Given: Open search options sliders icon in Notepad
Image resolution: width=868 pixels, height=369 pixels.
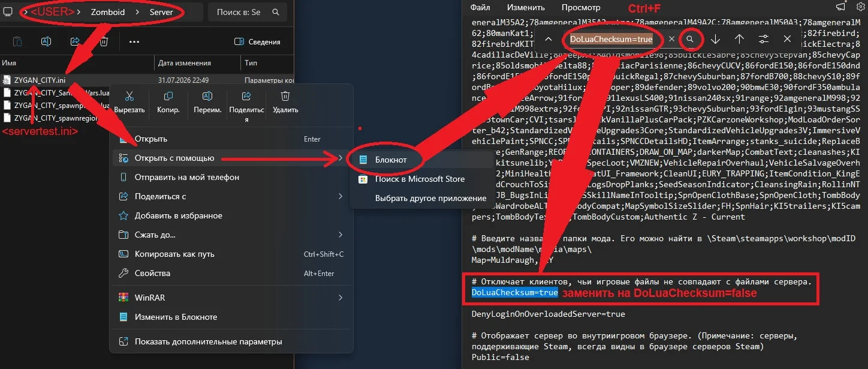Looking at the screenshot, I should (x=763, y=39).
